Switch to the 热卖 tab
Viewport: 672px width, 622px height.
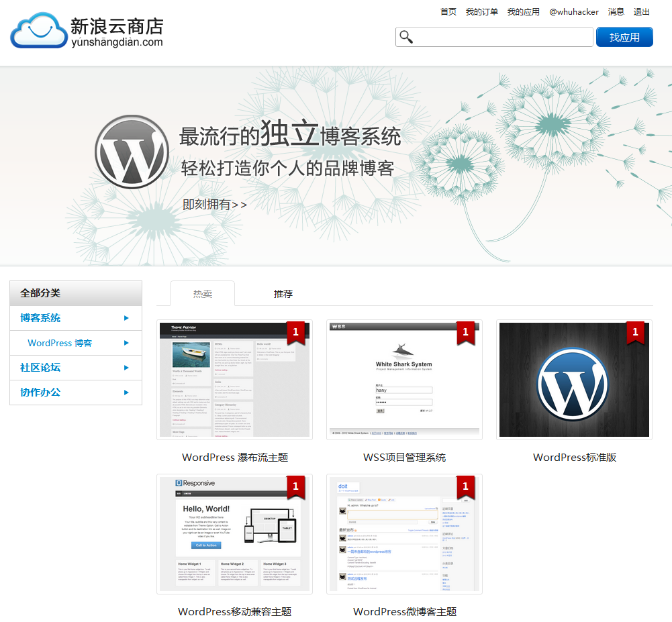202,293
